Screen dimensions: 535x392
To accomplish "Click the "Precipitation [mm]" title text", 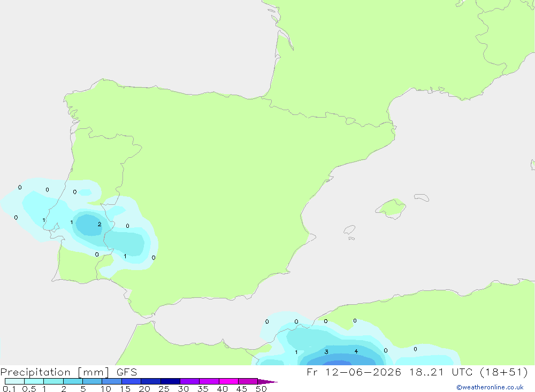I will [x=55, y=372].
